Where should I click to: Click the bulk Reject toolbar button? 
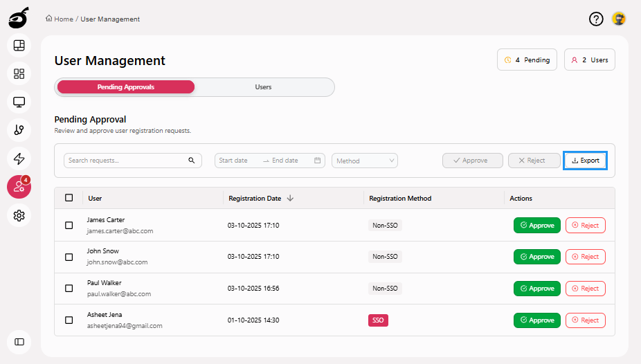534,161
